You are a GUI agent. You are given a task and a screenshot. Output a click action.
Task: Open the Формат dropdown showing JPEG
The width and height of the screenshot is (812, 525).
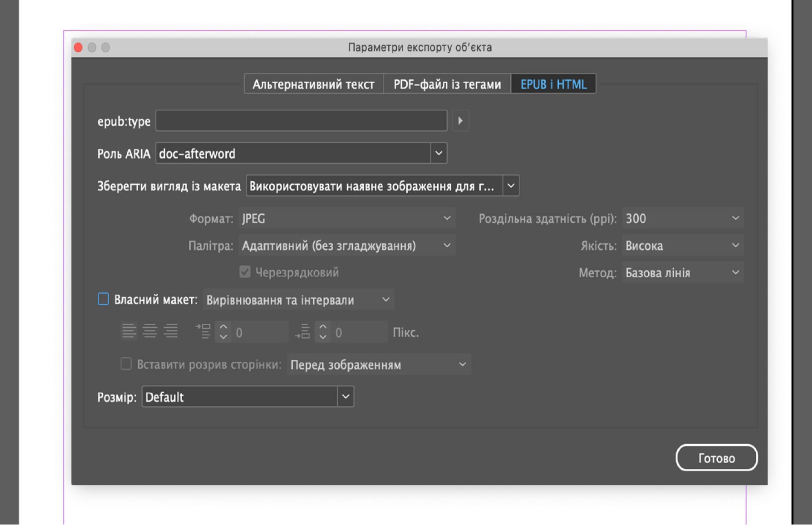pyautogui.click(x=446, y=218)
